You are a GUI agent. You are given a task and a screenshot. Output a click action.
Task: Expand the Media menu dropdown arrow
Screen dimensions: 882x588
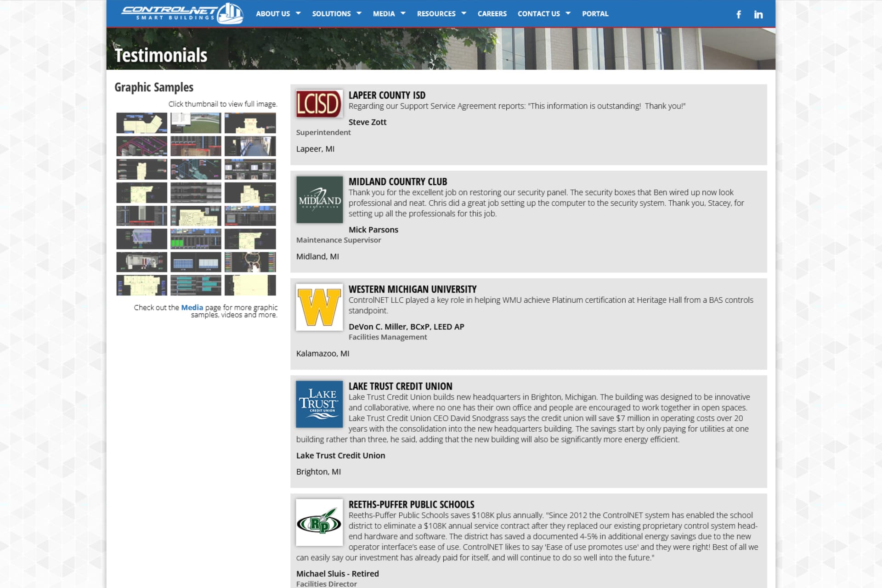[403, 13]
